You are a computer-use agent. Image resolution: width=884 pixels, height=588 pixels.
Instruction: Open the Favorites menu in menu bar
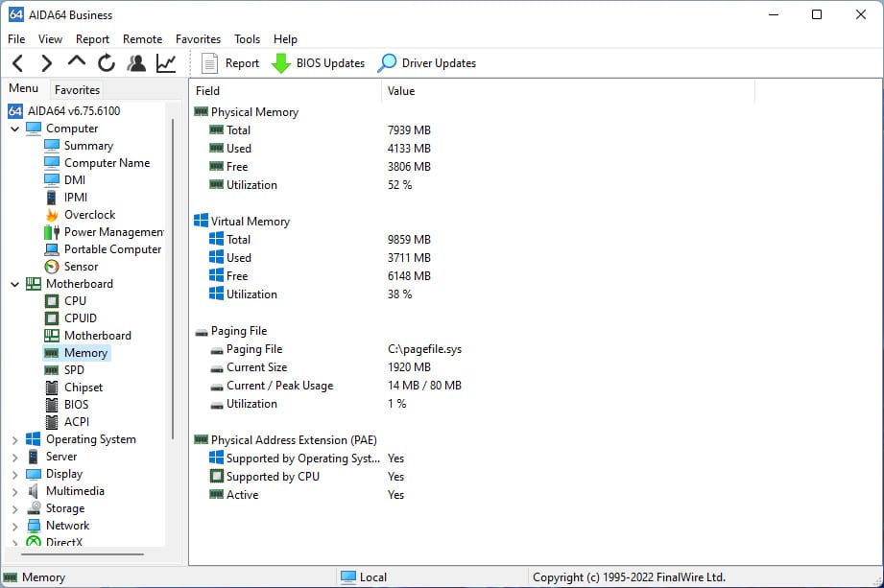(198, 39)
